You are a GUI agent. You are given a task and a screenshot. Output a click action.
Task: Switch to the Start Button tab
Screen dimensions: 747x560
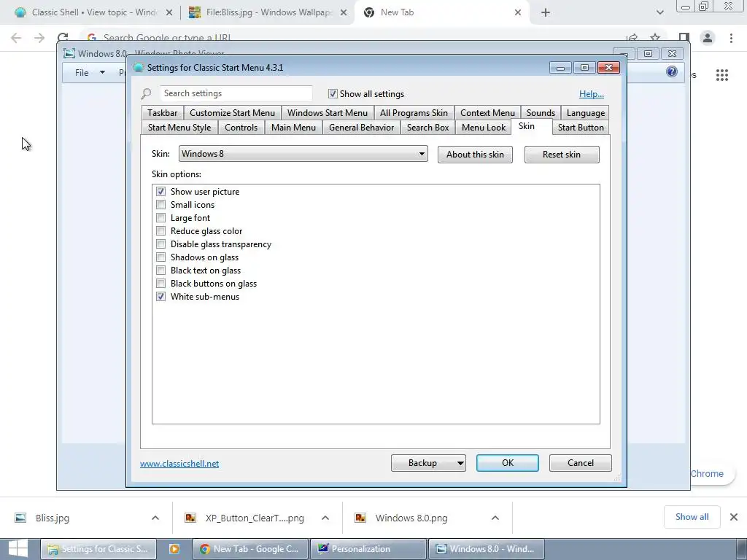(581, 127)
